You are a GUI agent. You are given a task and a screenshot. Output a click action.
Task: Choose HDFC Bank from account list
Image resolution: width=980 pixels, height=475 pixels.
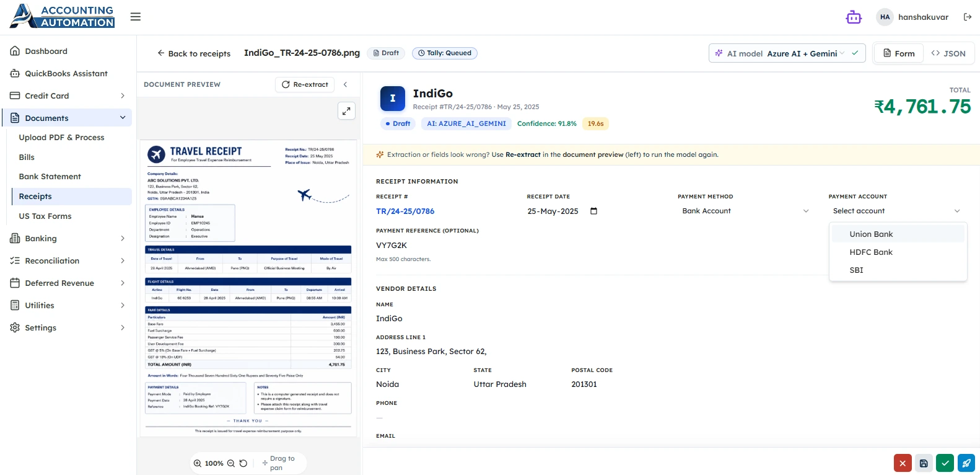[898, 252]
